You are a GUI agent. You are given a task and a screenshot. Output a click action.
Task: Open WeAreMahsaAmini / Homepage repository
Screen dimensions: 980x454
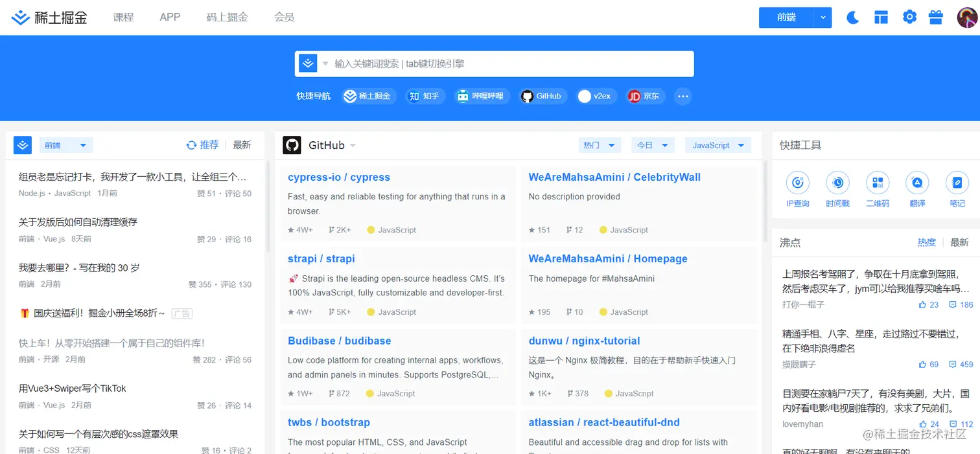pyautogui.click(x=608, y=258)
